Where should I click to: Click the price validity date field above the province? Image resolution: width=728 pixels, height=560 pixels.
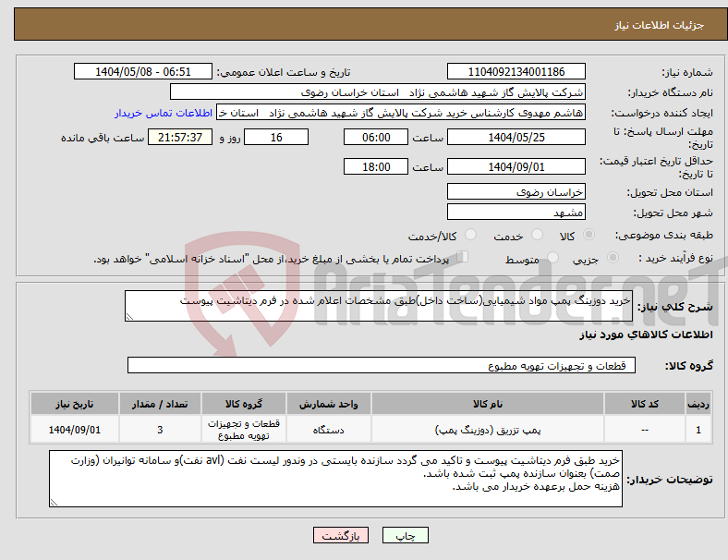[516, 166]
